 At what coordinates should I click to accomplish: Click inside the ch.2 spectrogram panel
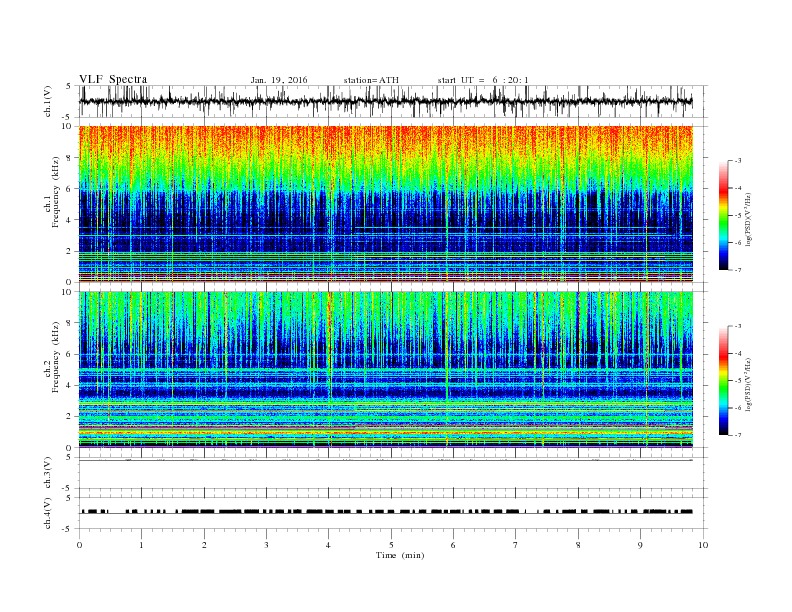pos(386,370)
